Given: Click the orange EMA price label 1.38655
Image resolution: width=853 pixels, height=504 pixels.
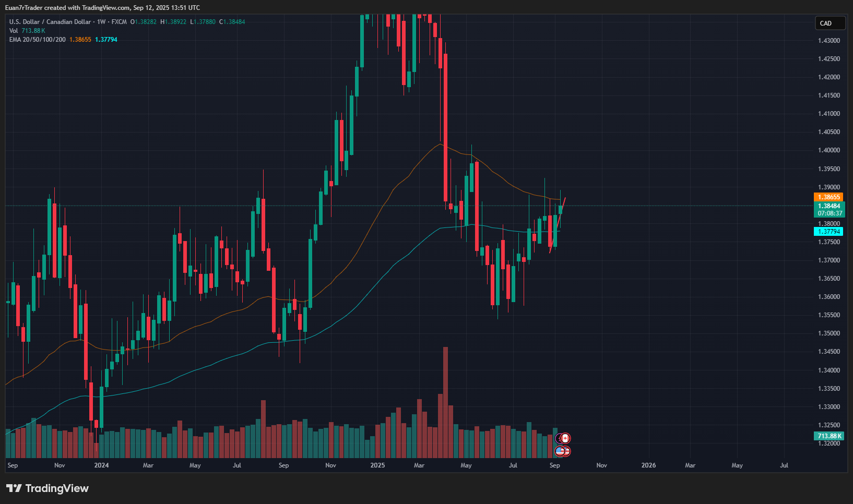Looking at the screenshot, I should pyautogui.click(x=828, y=197).
